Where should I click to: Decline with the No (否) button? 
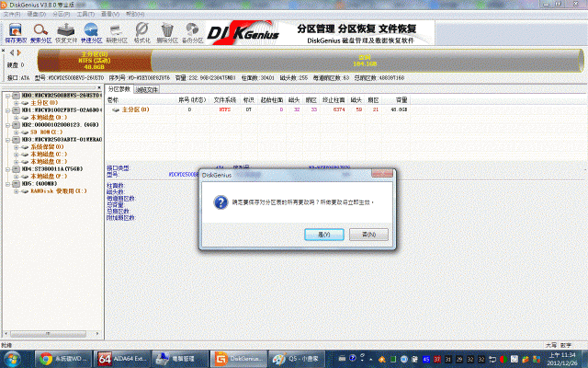point(368,235)
